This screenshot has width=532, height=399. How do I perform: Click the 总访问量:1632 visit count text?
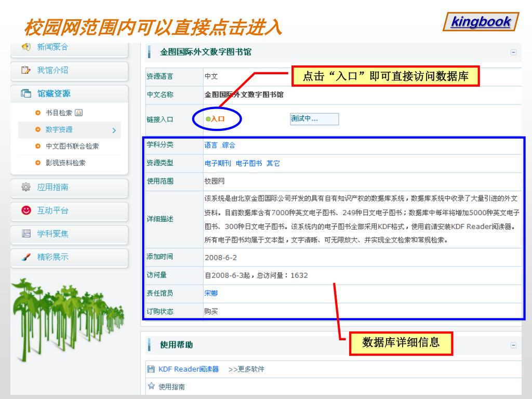[x=282, y=275]
